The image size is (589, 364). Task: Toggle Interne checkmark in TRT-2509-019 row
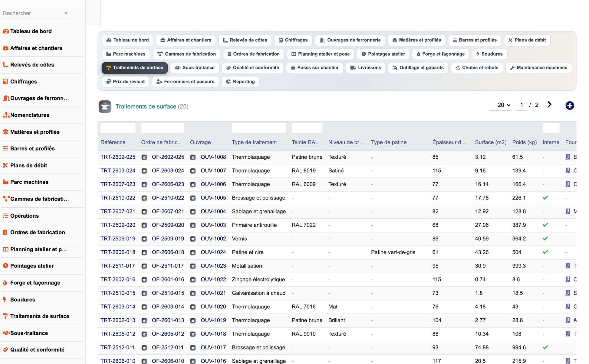tap(545, 239)
